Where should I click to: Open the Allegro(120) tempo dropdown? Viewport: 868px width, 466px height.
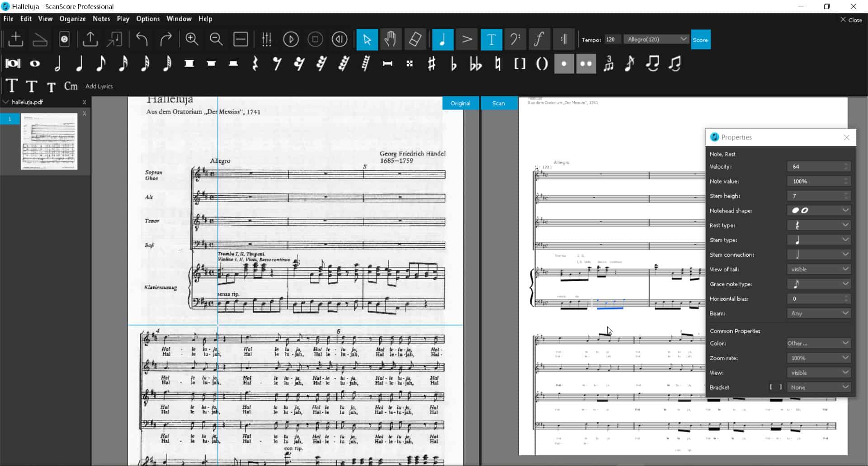(x=656, y=39)
